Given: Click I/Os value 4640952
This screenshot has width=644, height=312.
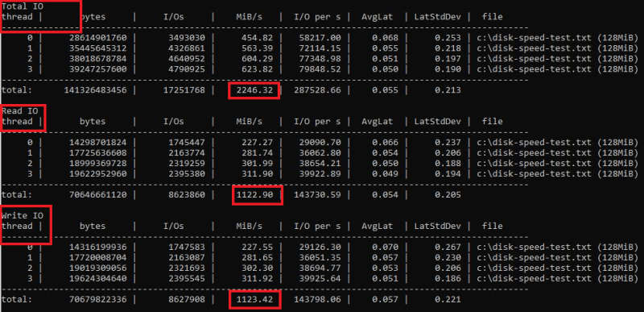Looking at the screenshot, I should point(186,58).
